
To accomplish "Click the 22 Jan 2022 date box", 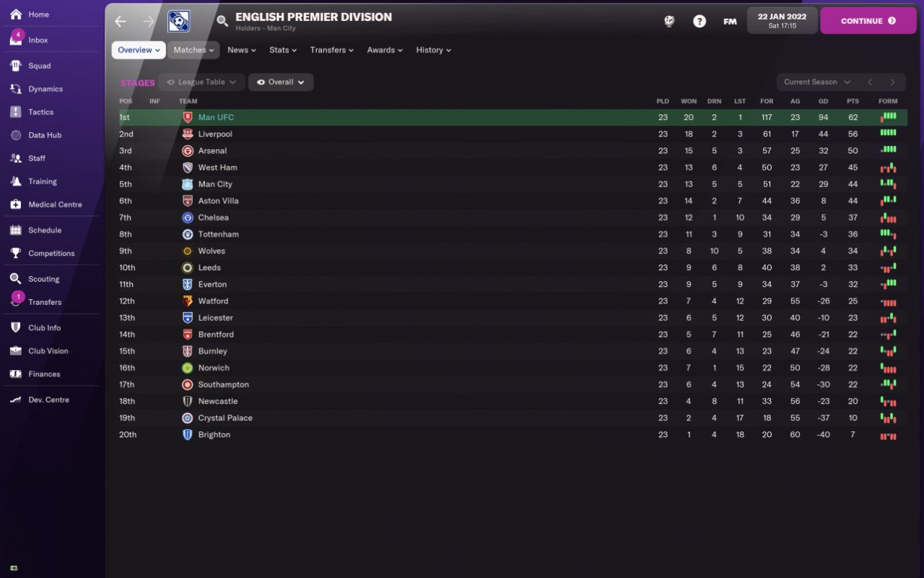I will pos(782,20).
